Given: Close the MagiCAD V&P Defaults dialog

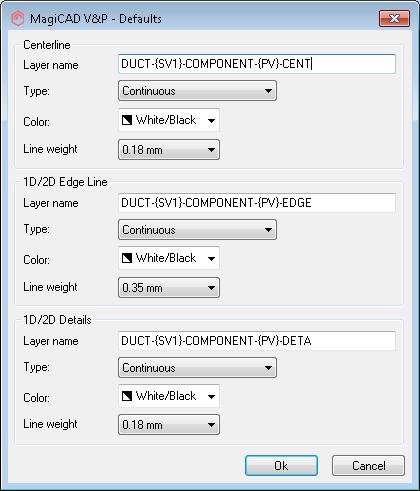Looking at the screenshot, I should tap(394, 18).
